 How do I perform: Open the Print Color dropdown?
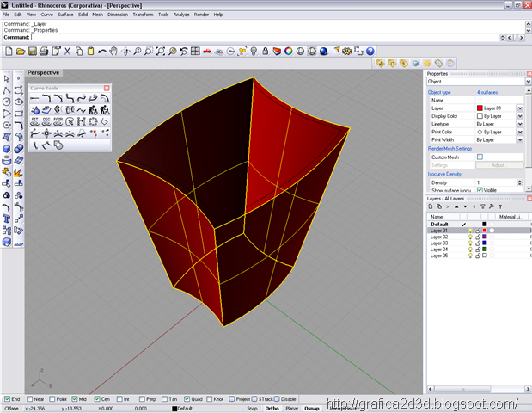point(520,132)
